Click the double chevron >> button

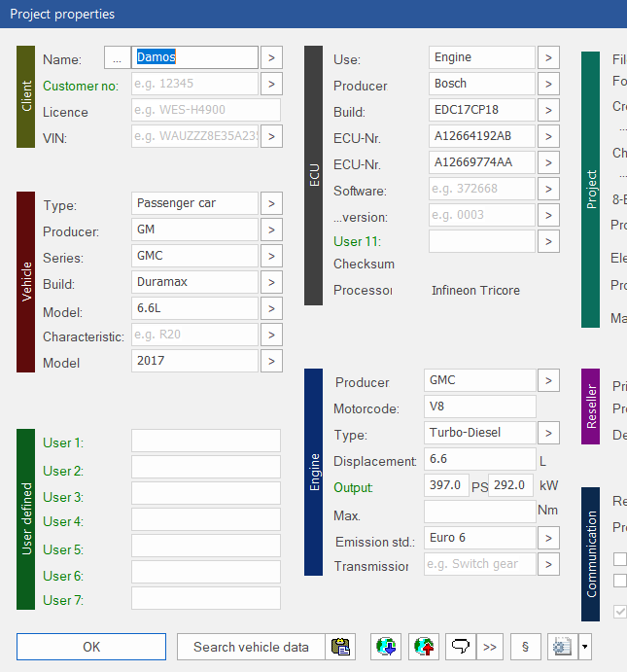[x=490, y=647]
